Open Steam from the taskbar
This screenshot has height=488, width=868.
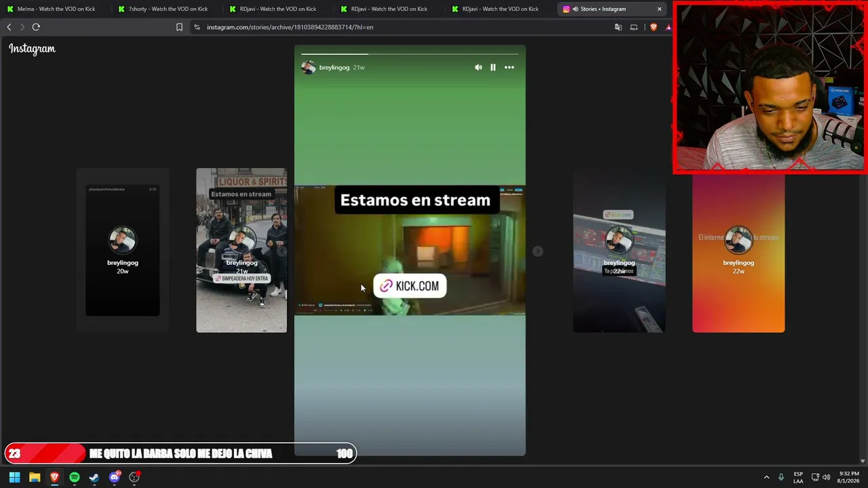[x=94, y=477]
